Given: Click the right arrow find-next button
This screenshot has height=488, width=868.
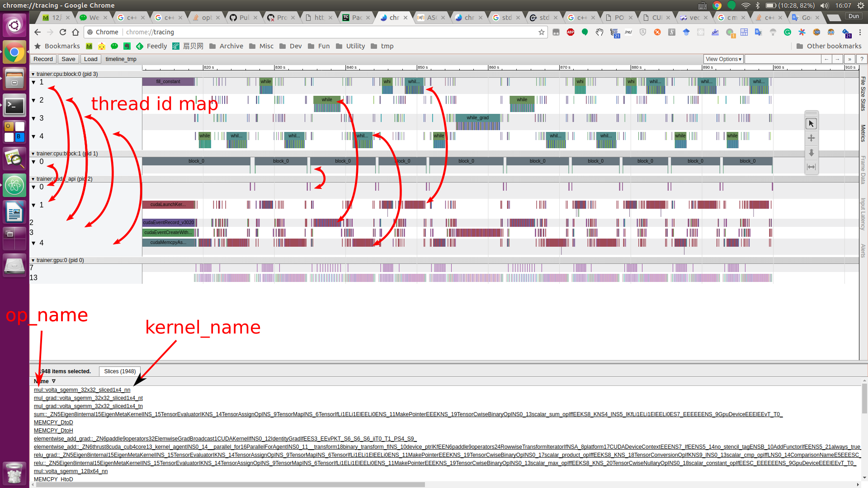Looking at the screenshot, I should pos(837,59).
